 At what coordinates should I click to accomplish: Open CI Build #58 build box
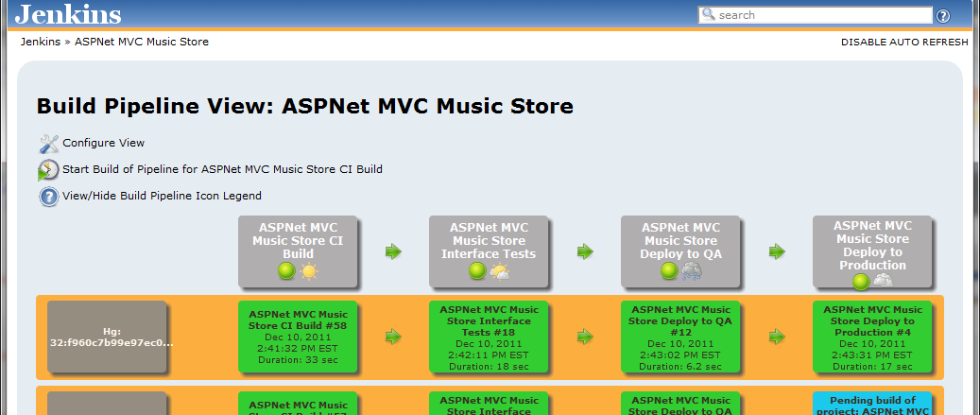pos(298,337)
